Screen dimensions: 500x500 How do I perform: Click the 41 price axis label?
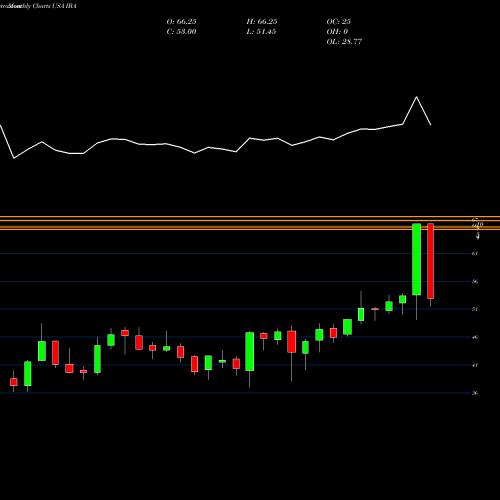point(475,365)
